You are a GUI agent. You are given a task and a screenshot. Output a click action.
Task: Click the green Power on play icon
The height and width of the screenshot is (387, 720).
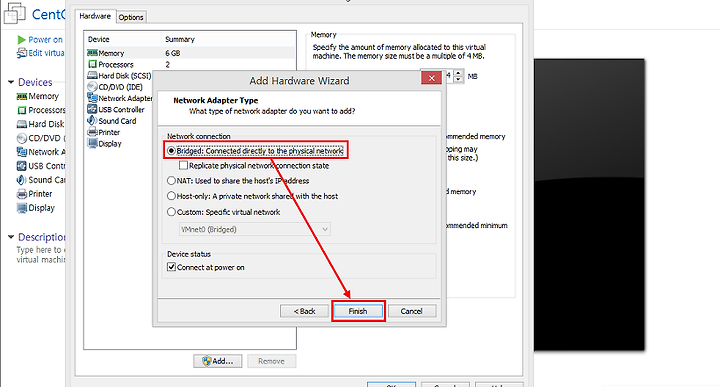(x=21, y=40)
